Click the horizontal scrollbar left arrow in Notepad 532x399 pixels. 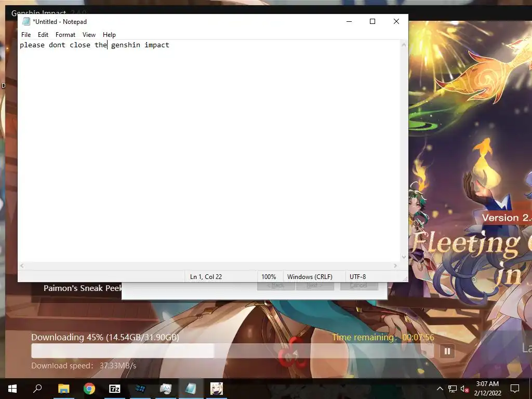tap(22, 265)
